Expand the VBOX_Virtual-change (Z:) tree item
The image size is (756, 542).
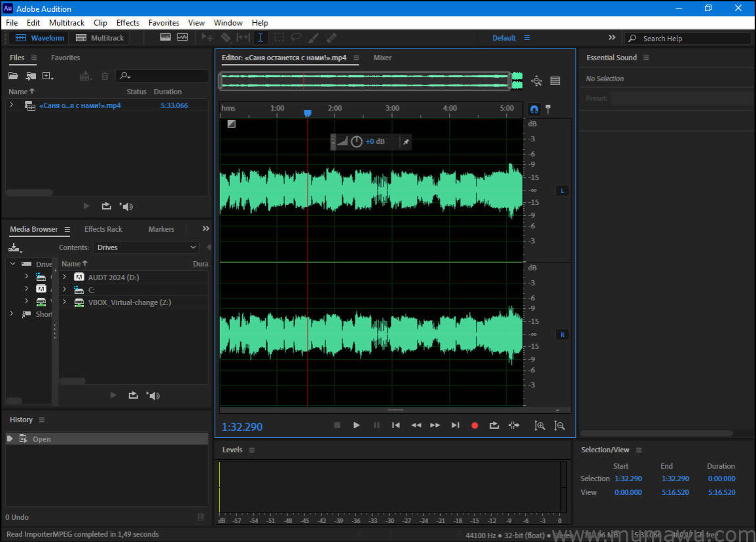[x=64, y=302]
